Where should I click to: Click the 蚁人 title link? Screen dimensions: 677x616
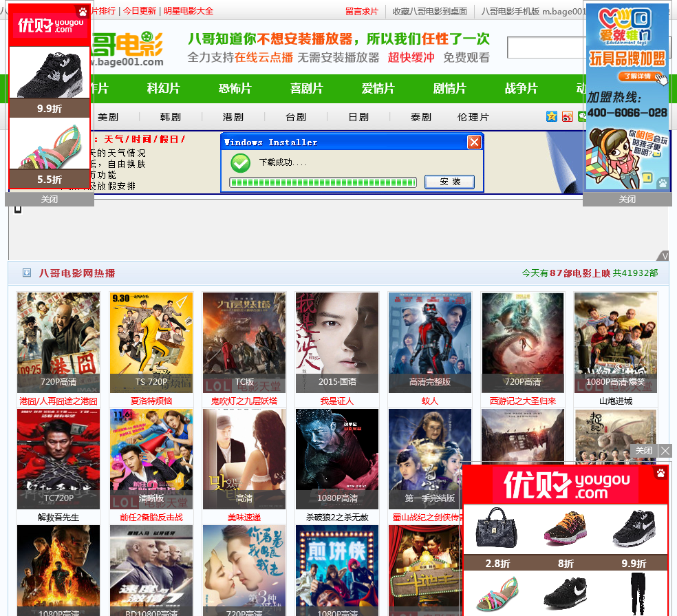(x=430, y=401)
